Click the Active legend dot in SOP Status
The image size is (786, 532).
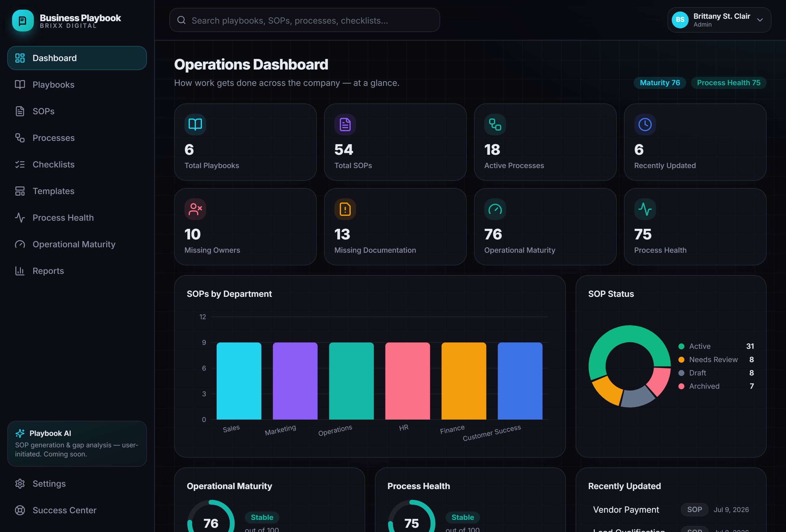[681, 346]
